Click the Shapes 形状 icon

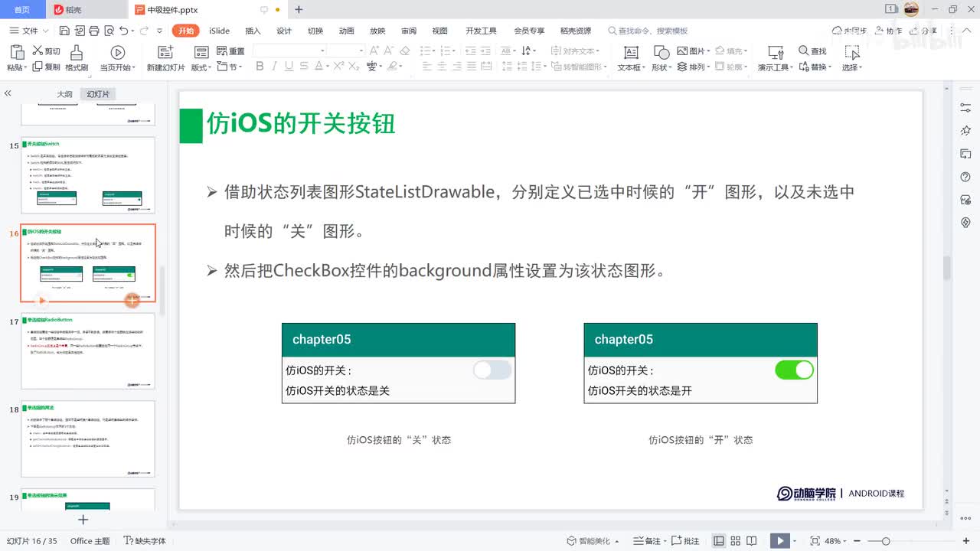click(x=661, y=52)
